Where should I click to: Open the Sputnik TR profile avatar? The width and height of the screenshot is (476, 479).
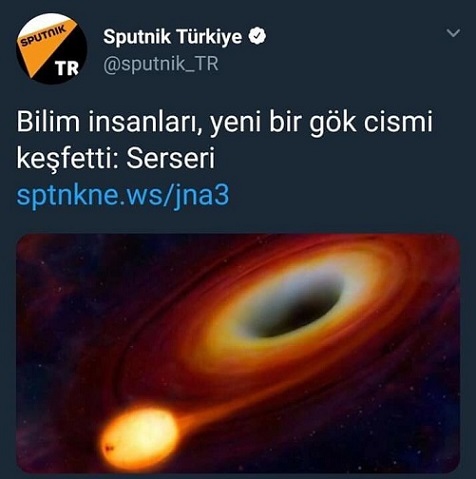pyautogui.click(x=51, y=49)
